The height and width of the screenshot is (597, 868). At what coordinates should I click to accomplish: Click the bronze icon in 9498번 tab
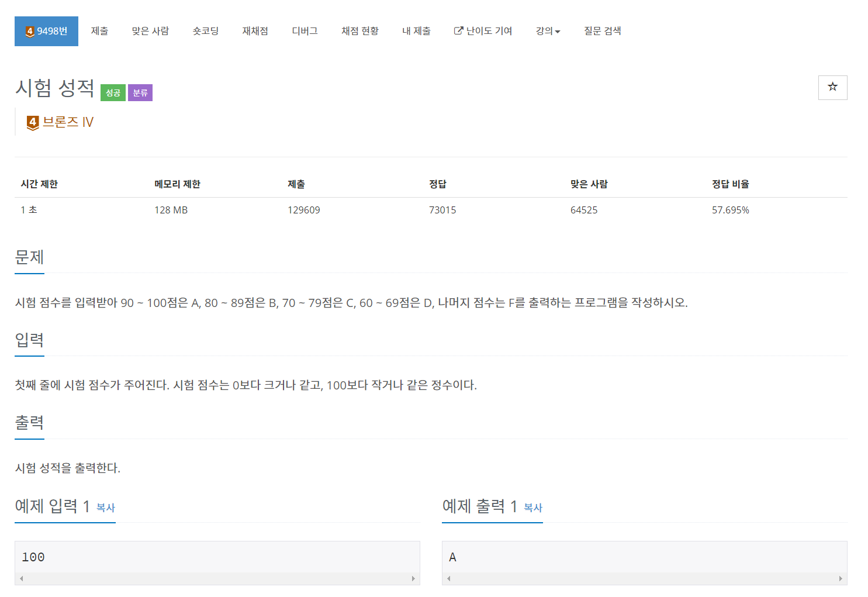tap(29, 32)
